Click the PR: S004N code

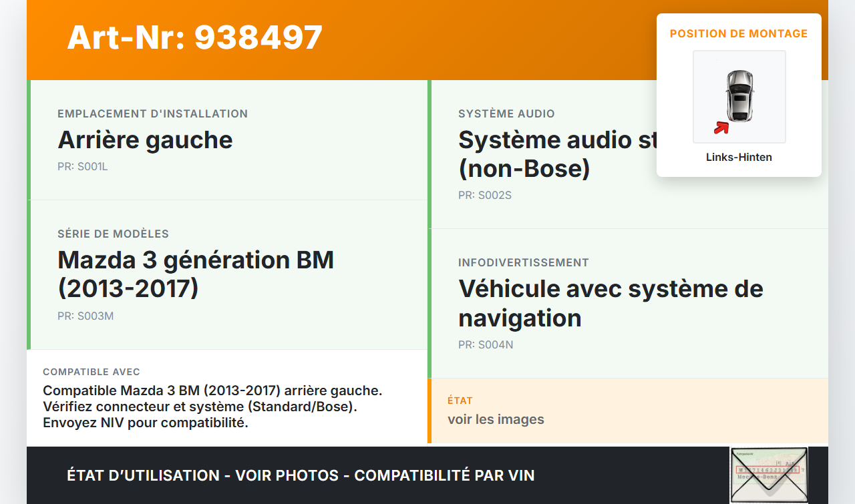[486, 345]
